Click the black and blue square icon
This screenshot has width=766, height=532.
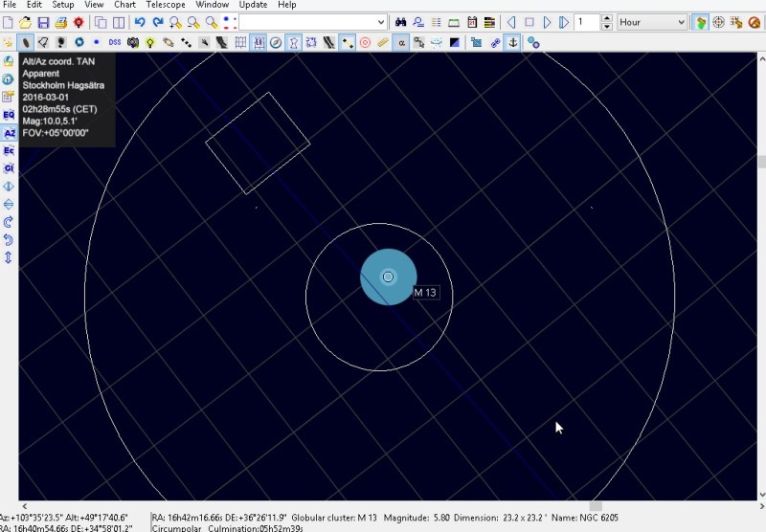point(454,43)
